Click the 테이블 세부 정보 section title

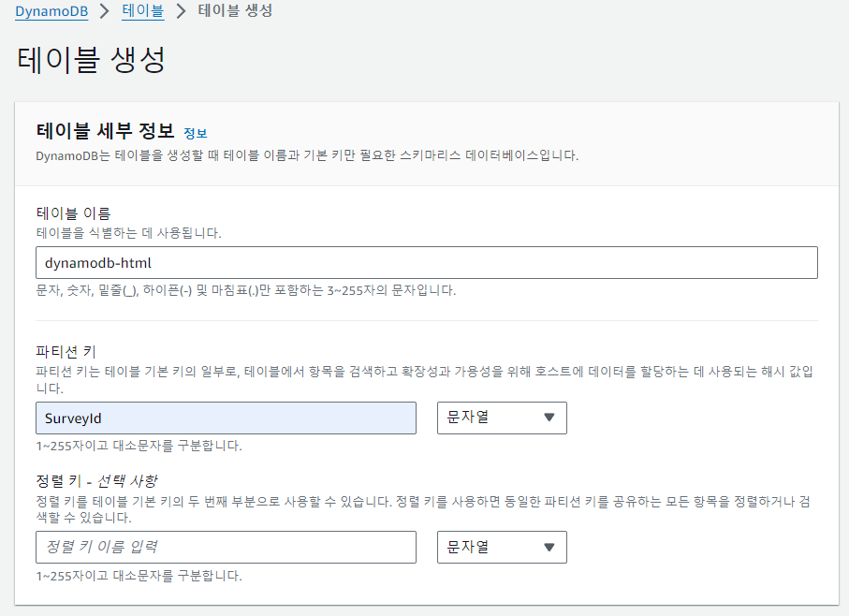click(105, 131)
